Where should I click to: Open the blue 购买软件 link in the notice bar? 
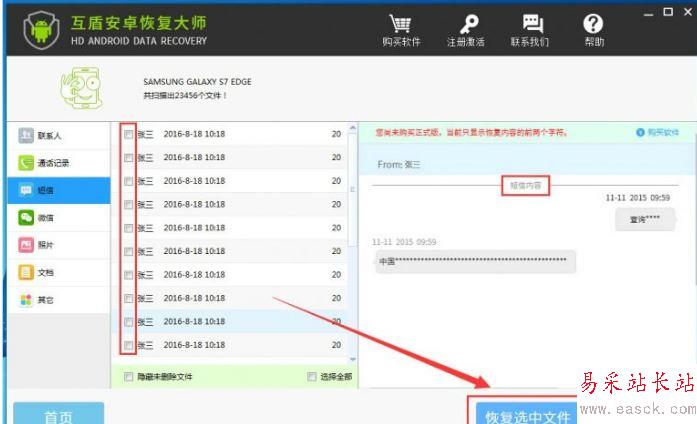pos(658,132)
